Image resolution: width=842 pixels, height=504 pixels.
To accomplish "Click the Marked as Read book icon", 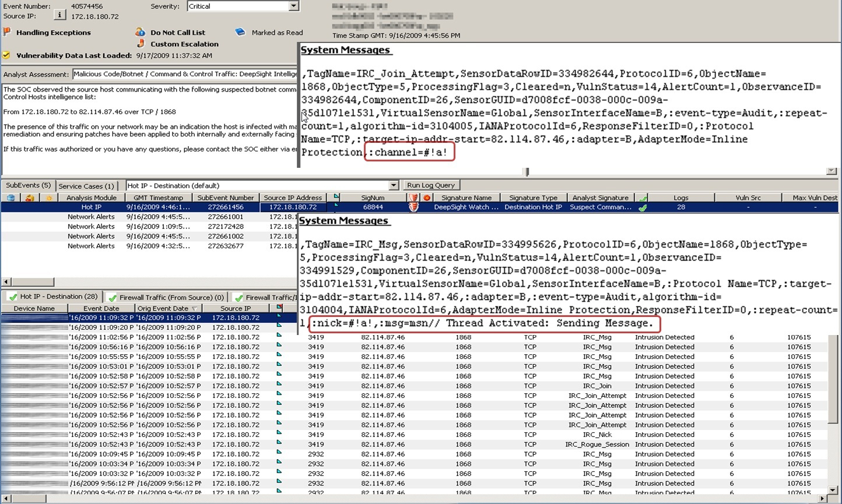I will point(240,32).
